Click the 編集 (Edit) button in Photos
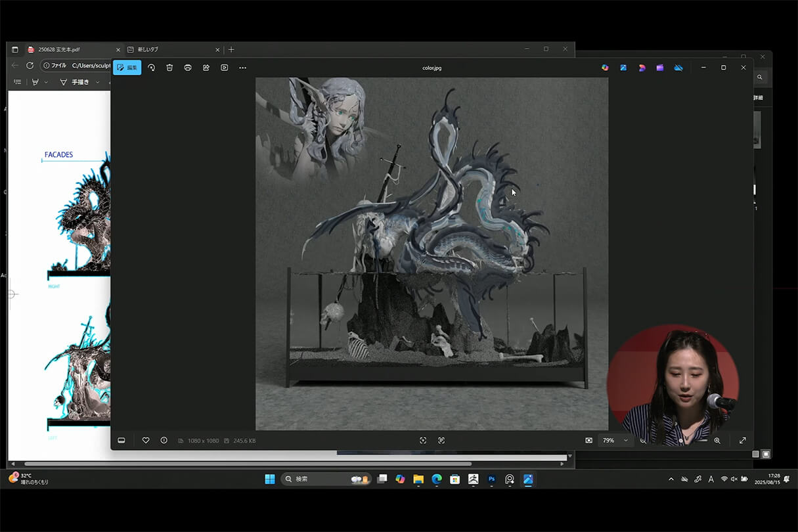 tap(127, 68)
